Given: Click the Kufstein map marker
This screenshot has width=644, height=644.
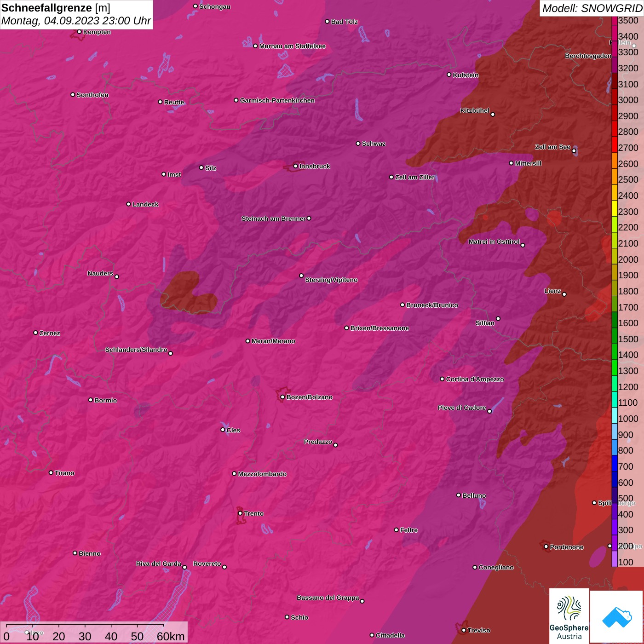Looking at the screenshot, I should point(449,75).
